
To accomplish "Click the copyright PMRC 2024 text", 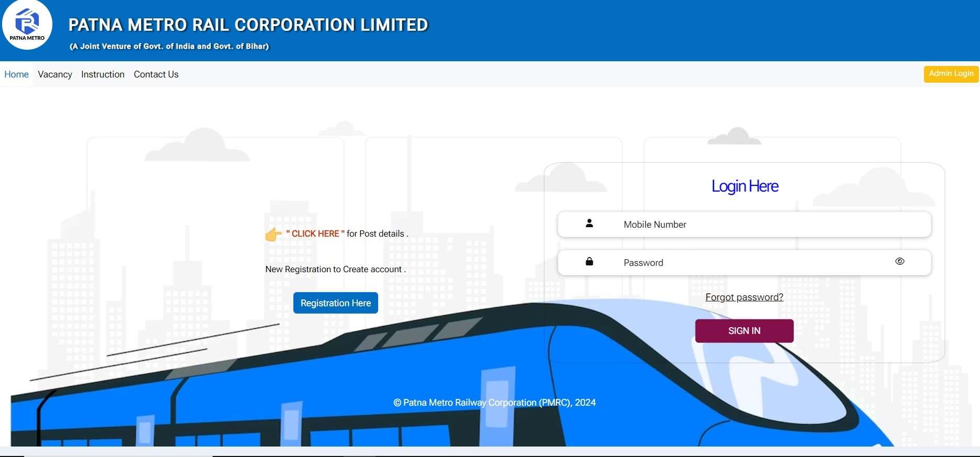I will point(494,403).
